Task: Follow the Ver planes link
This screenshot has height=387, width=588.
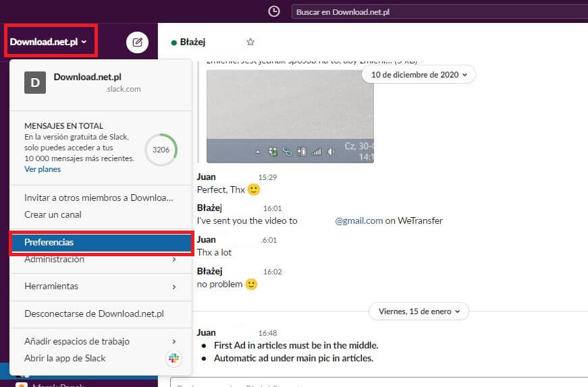Action: pos(43,169)
